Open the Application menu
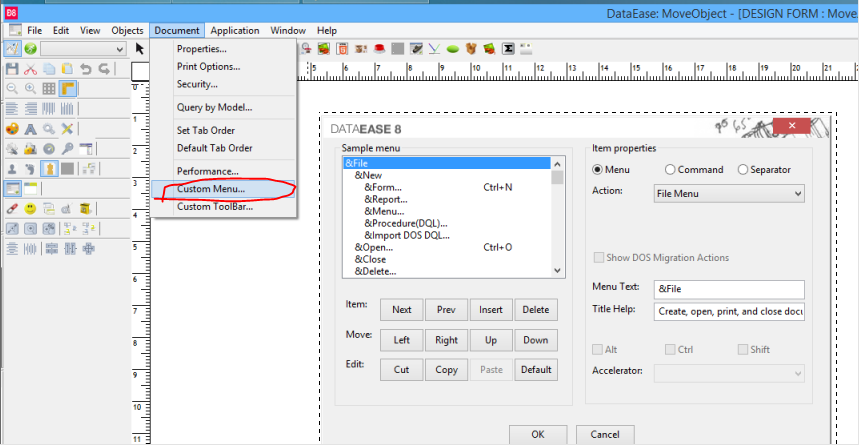The image size is (859, 446). coord(234,31)
